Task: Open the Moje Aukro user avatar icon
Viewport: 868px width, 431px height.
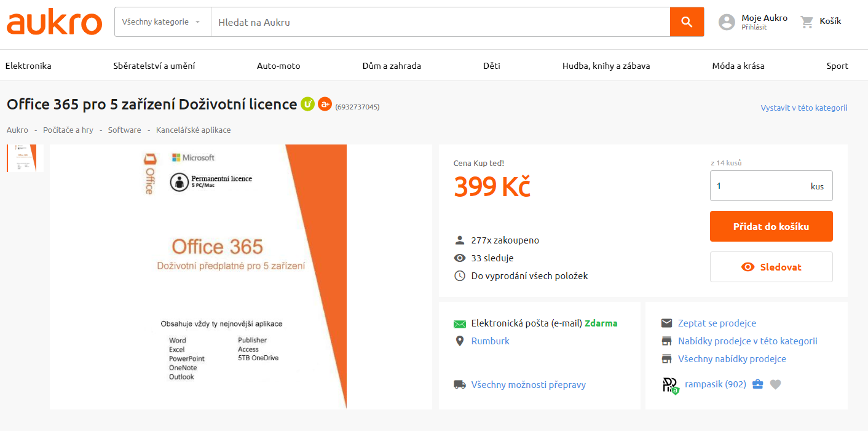Action: [x=727, y=22]
